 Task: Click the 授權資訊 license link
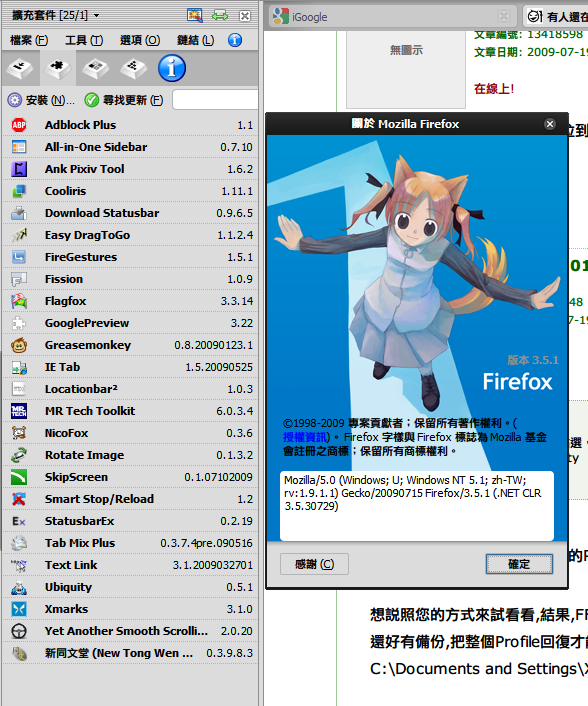click(x=306, y=437)
